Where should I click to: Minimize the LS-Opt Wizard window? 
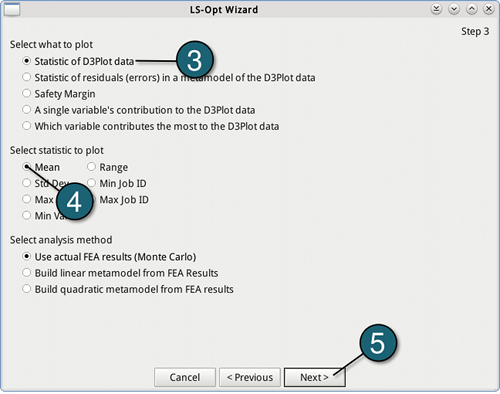point(454,9)
